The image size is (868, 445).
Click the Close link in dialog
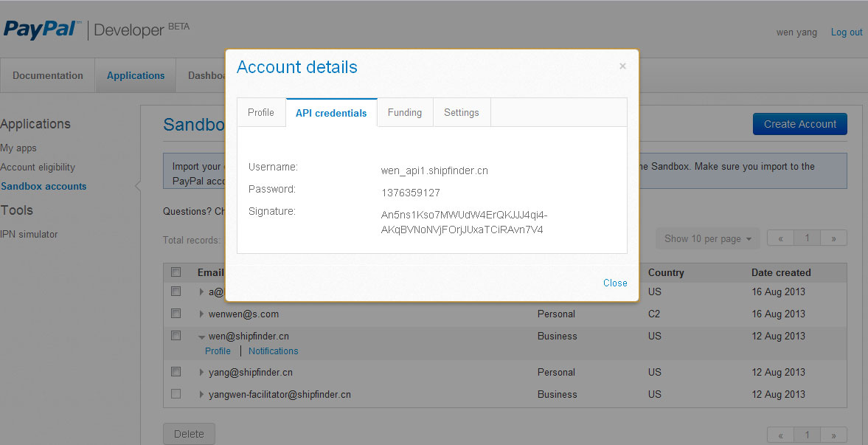(615, 283)
